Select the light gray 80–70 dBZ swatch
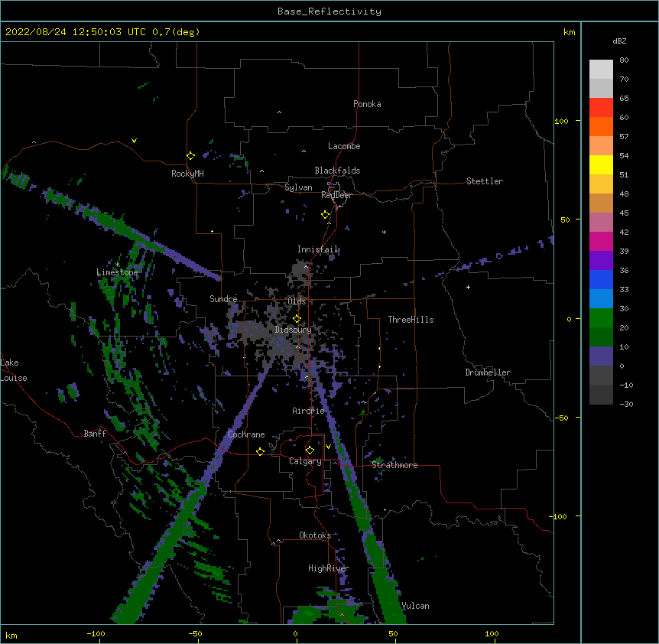659x644 pixels. coord(601,70)
